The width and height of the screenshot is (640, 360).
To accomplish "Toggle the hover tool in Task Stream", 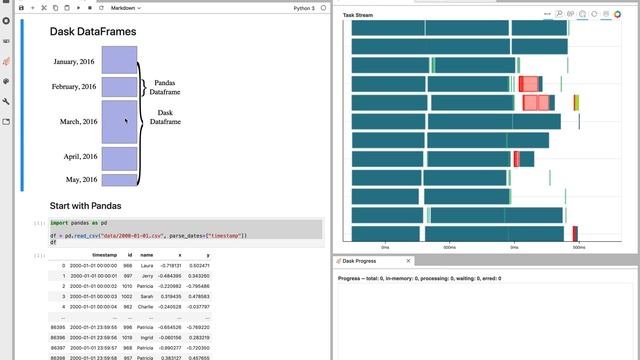I will (606, 14).
